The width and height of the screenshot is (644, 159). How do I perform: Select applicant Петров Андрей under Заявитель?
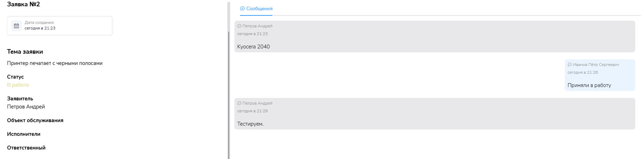(x=26, y=107)
